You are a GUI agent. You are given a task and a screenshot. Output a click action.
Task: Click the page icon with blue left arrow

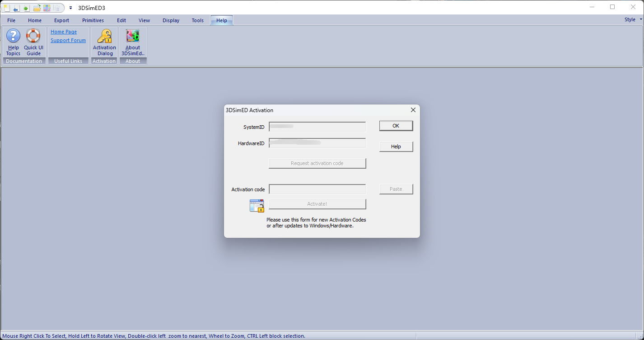(16, 8)
